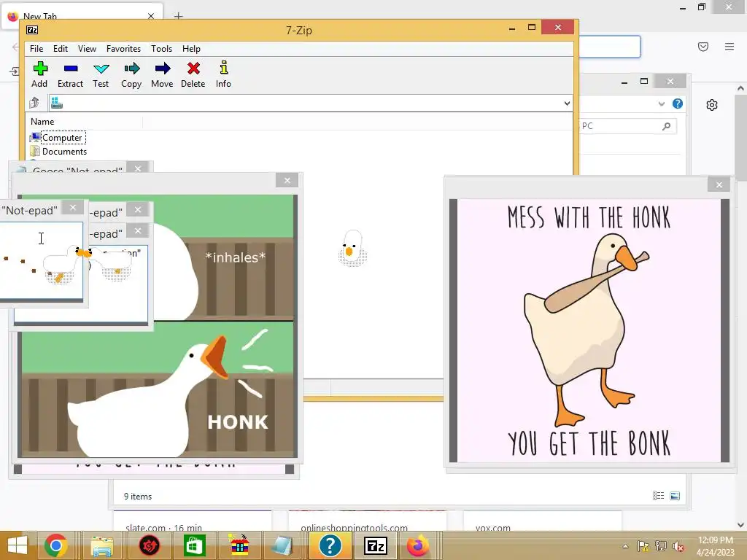
Task: Open File Explorer from taskbar
Action: 102,545
